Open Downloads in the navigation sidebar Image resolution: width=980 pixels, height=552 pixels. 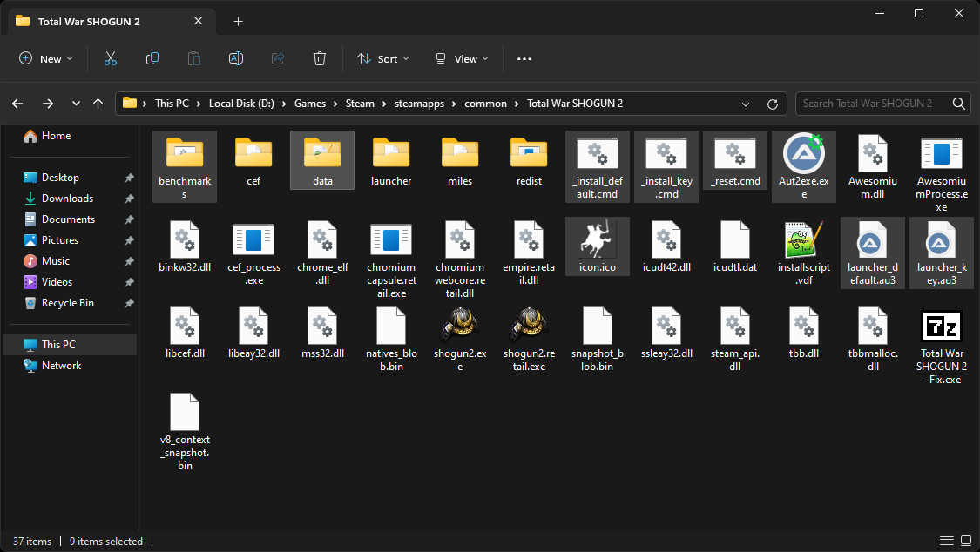[67, 199]
